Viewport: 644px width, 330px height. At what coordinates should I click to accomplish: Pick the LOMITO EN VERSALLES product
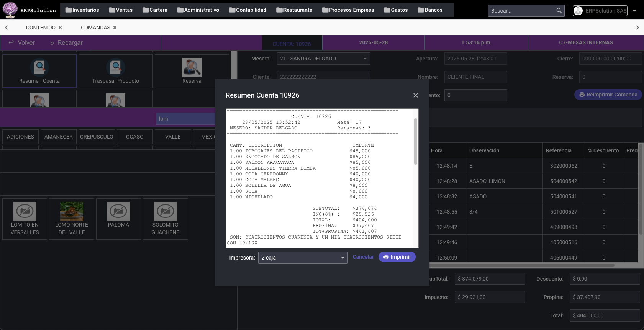[x=25, y=219]
